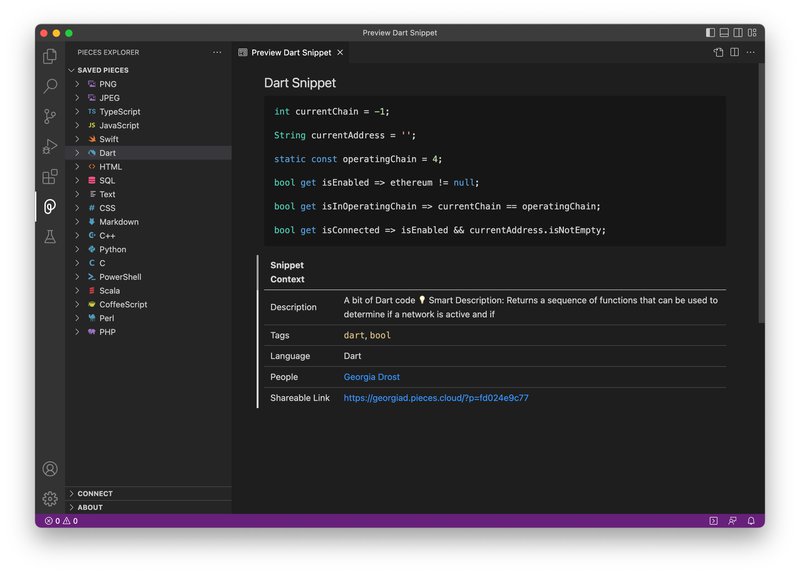
Task: Select the Python tree item
Action: 148,249
